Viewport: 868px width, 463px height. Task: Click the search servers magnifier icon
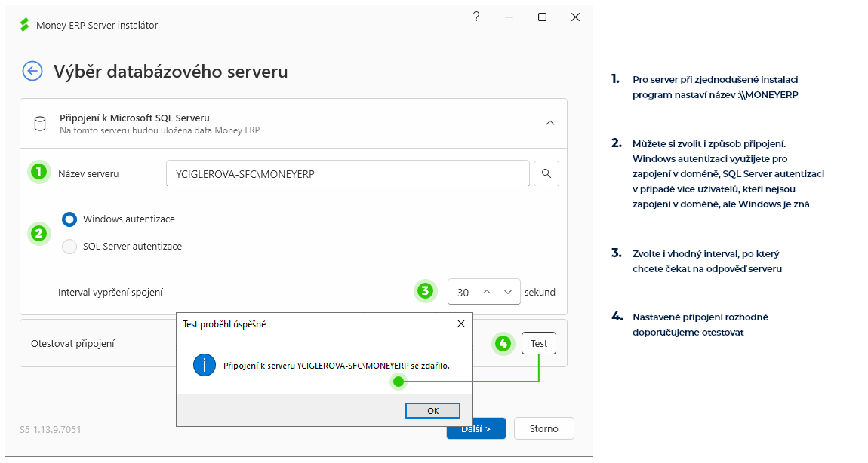(546, 173)
